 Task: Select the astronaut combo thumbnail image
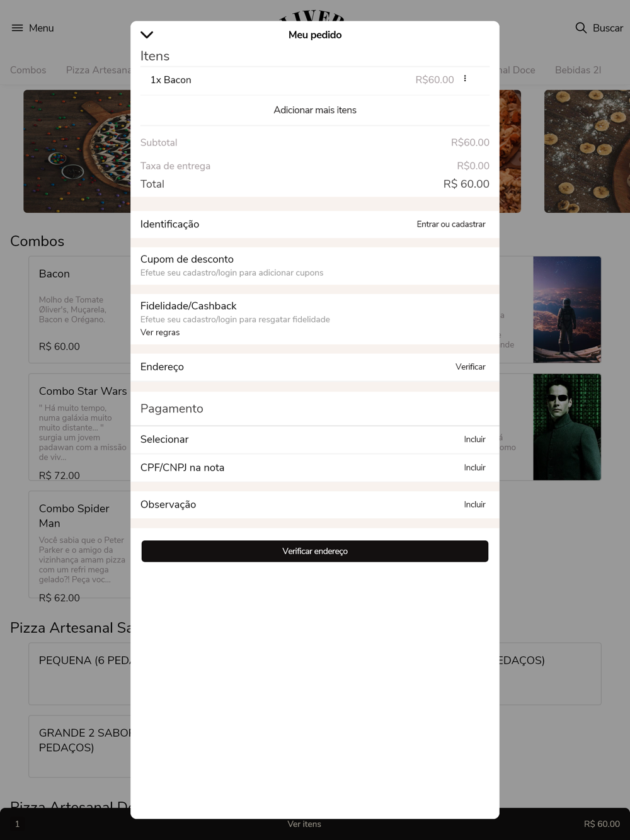(x=567, y=310)
